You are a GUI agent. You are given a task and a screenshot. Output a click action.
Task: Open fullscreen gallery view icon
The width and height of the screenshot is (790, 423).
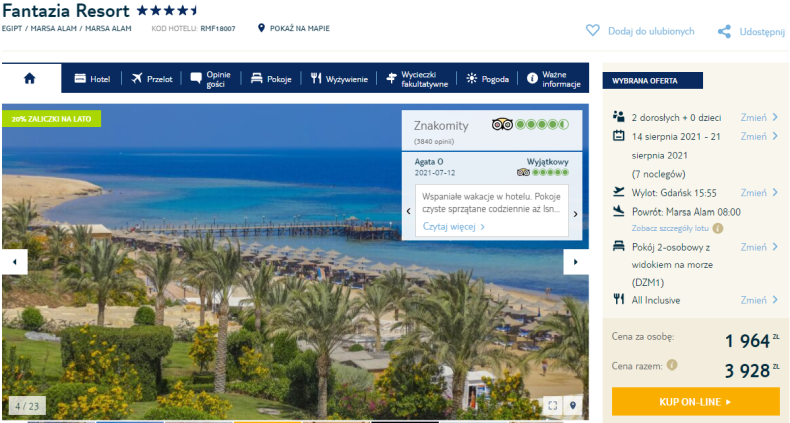[553, 405]
